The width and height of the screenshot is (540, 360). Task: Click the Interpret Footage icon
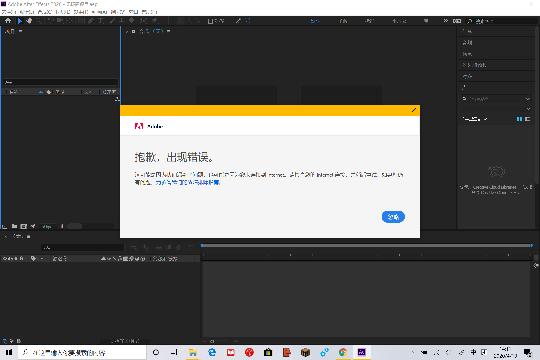click(x=5, y=226)
